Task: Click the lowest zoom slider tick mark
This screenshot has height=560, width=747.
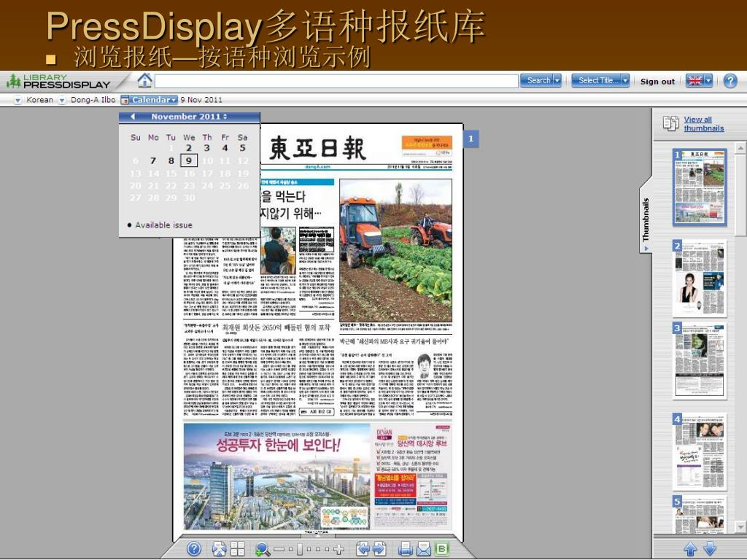Action: 290,550
